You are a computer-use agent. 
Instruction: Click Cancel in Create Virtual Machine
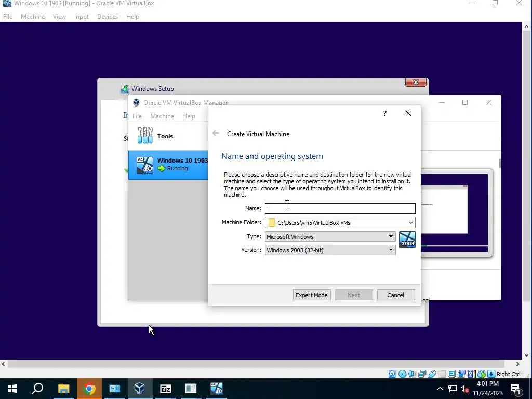(x=395, y=295)
